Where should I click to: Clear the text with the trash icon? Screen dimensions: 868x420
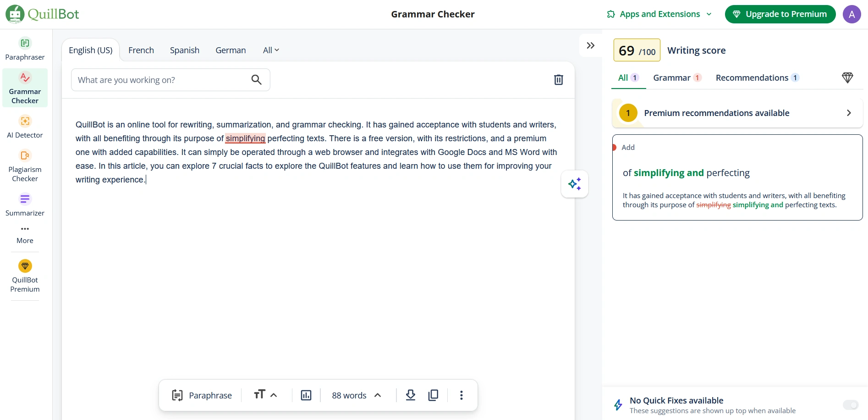[x=558, y=79]
